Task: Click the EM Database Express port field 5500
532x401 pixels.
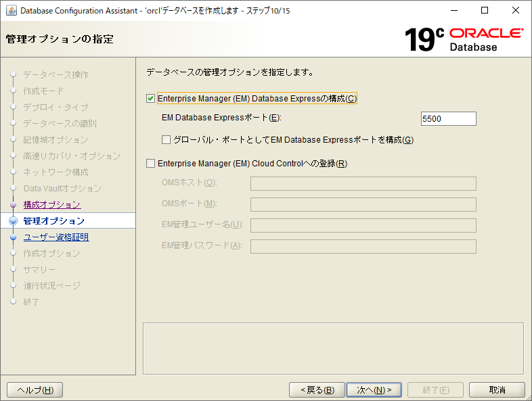Action: [449, 118]
